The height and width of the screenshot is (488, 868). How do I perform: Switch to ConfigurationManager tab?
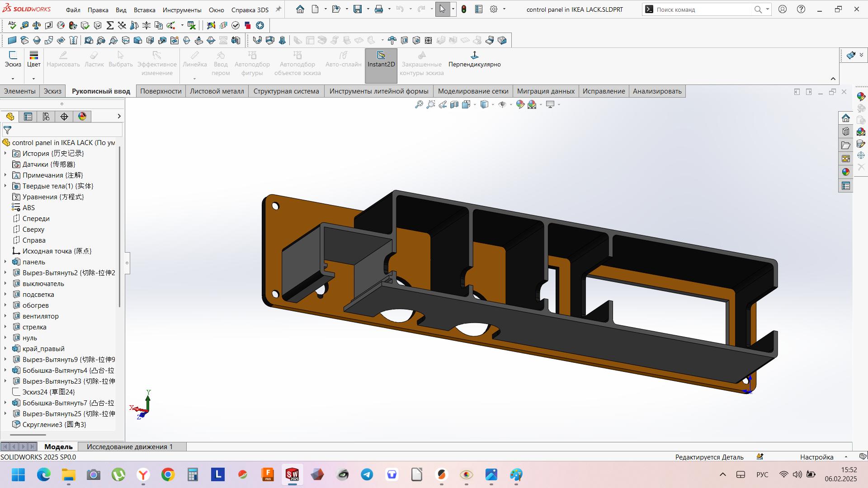[46, 117]
